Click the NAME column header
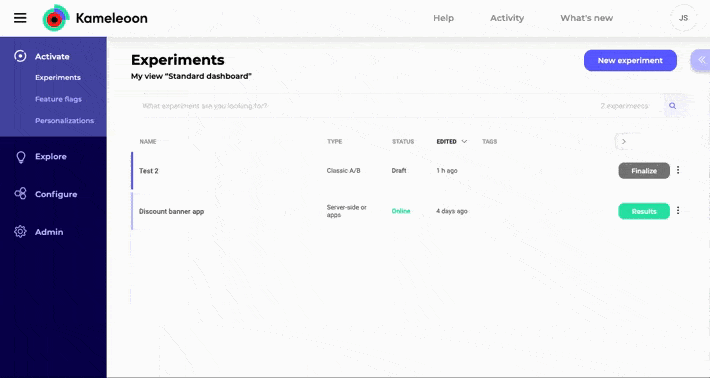710x378 pixels. pos(148,142)
